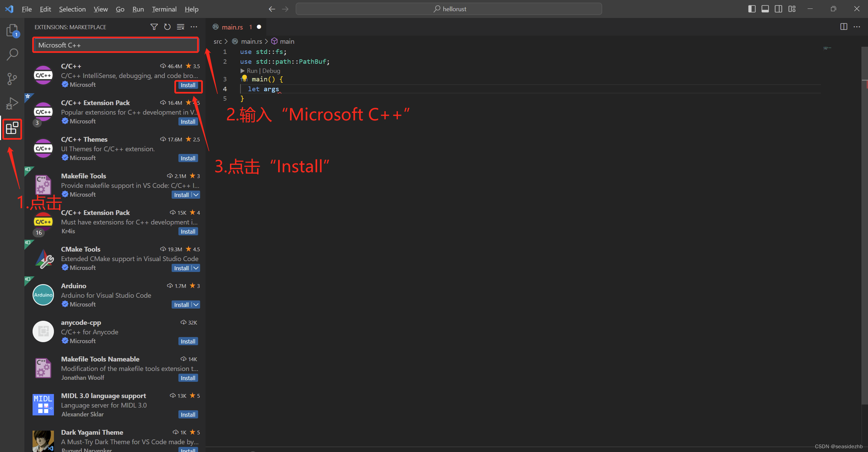
Task: Select the MIDL 3.0 extension icon
Action: coord(43,405)
